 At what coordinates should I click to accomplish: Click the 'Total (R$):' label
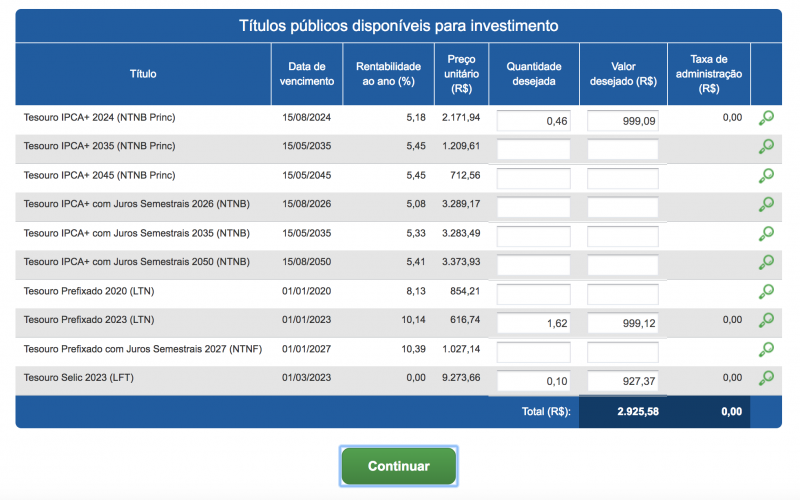pos(546,411)
